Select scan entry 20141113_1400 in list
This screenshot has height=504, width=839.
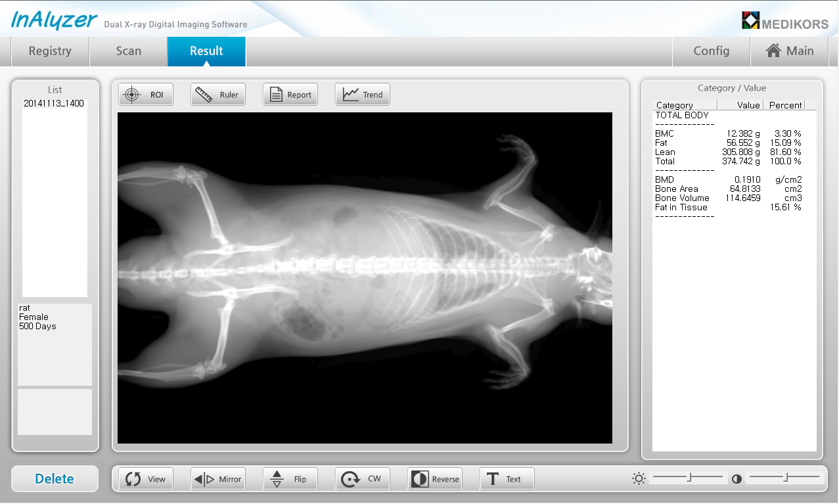pos(54,104)
